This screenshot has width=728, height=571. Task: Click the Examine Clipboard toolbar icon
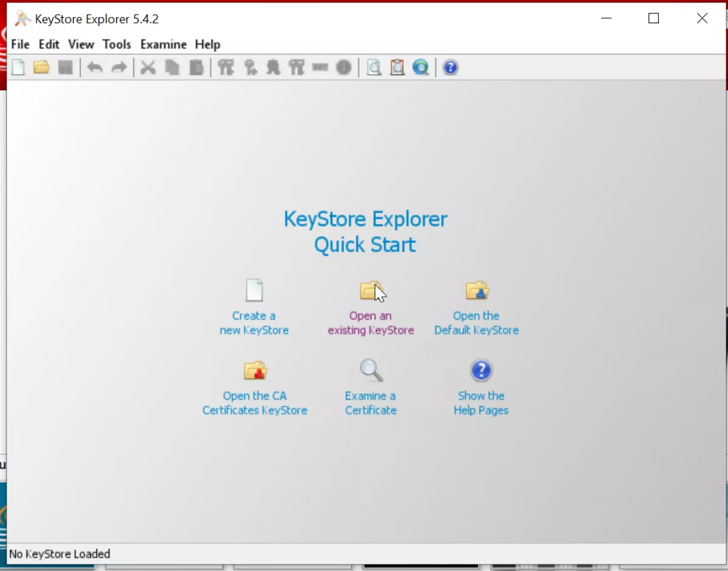pos(397,67)
